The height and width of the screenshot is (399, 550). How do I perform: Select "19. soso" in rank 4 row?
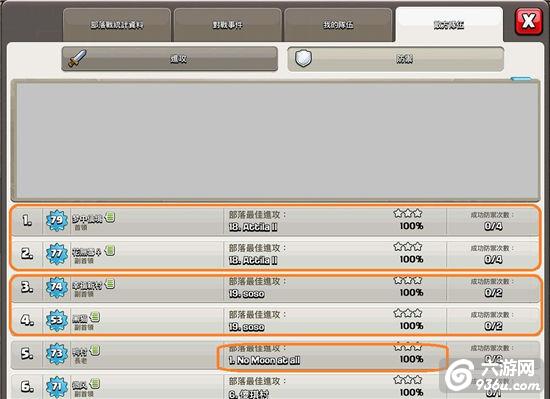point(247,327)
